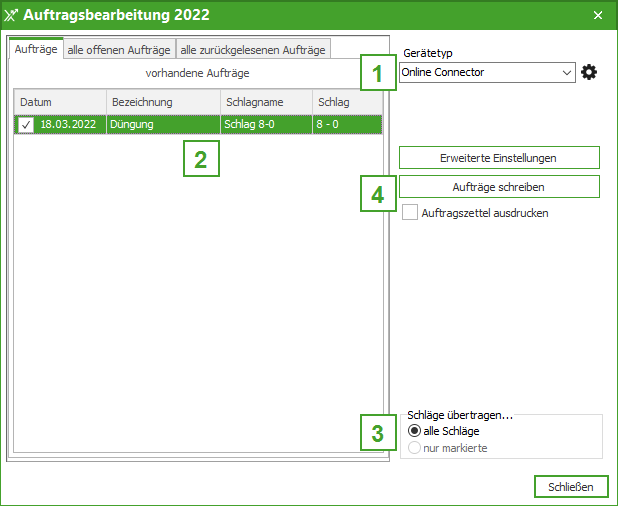Select the Düngung order row
Image resolution: width=618 pixels, height=506 pixels.
163,124
